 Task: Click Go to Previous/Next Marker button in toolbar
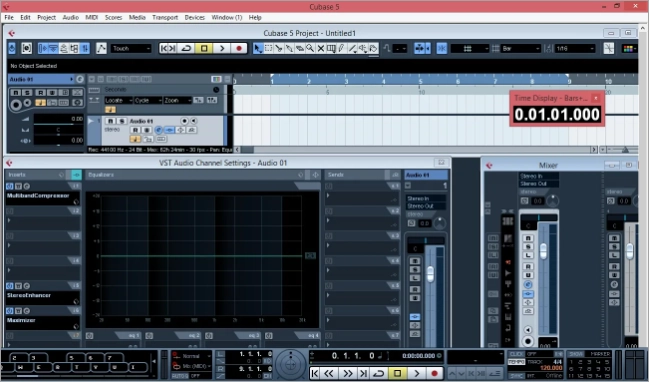[168, 48]
